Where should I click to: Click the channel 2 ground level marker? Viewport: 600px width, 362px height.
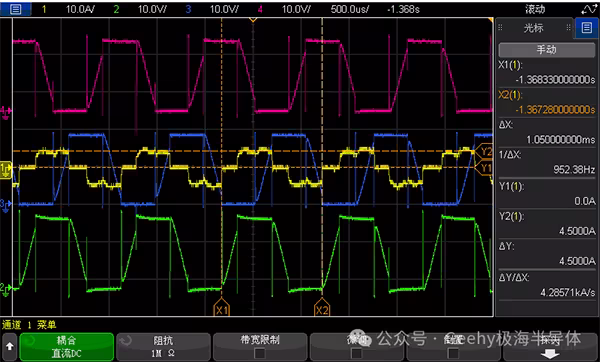point(5,289)
